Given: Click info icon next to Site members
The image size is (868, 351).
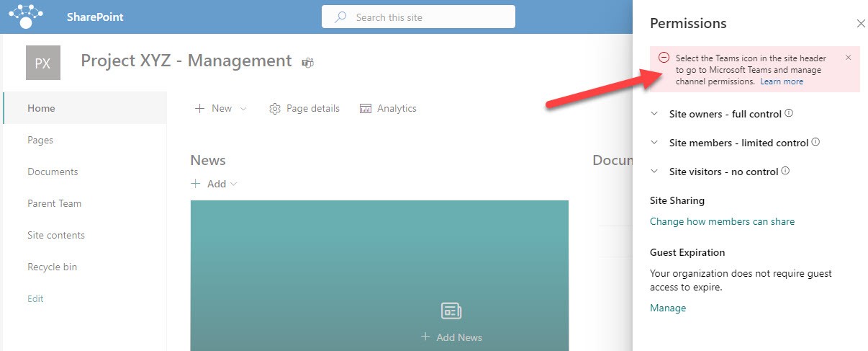Looking at the screenshot, I should pyautogui.click(x=815, y=142).
